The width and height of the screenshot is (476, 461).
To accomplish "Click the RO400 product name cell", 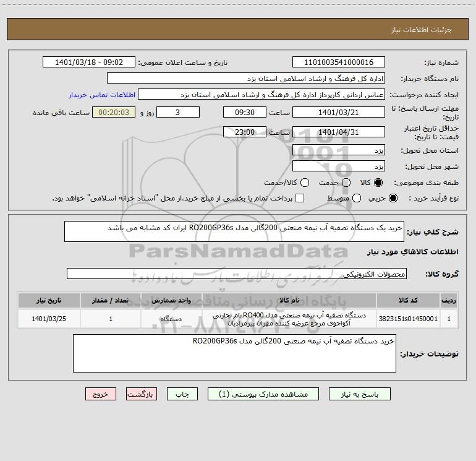I will [x=289, y=319].
